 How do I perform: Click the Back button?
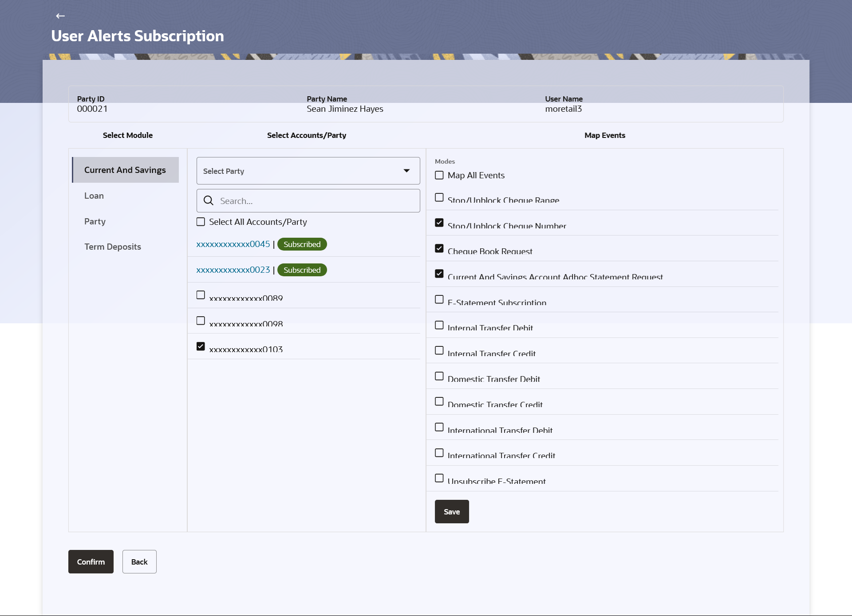pos(139,561)
